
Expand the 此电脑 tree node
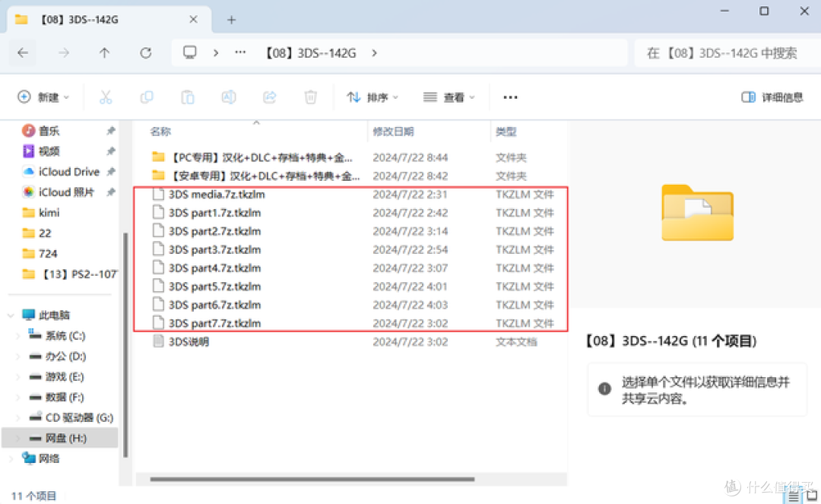coord(10,314)
